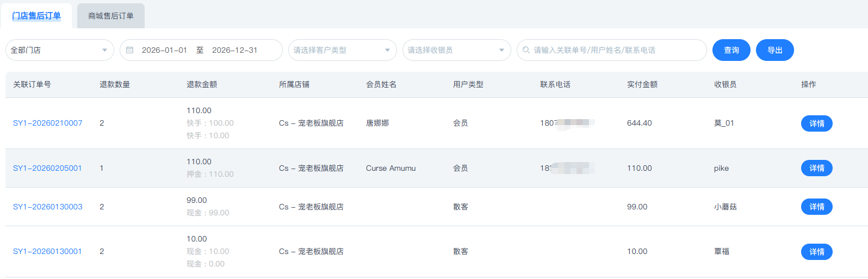Screen dimensions: 868x279
Task: Click end date 2026-12-31 field
Action: point(234,50)
